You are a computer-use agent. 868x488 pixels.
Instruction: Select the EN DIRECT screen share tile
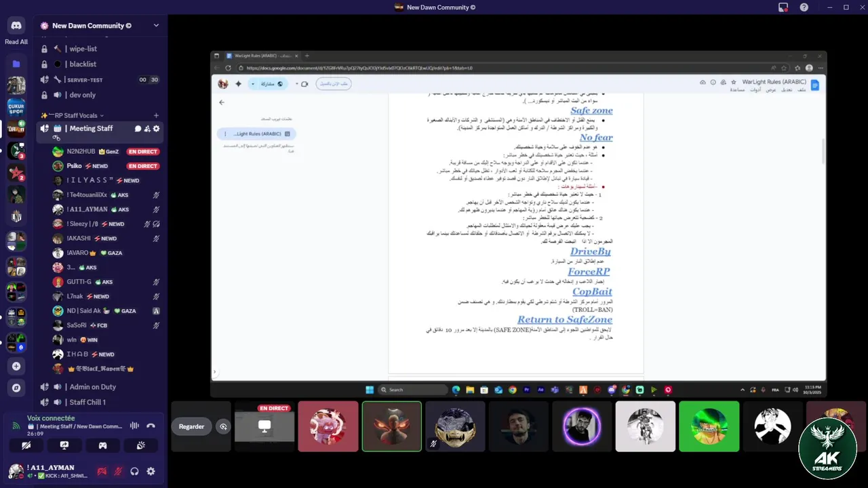(x=264, y=426)
